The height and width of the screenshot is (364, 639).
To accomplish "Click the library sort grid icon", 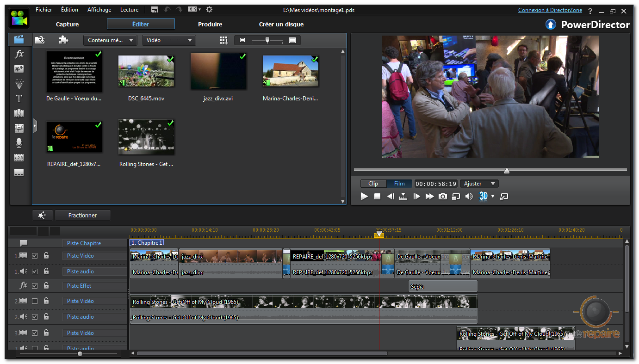I will pyautogui.click(x=224, y=40).
